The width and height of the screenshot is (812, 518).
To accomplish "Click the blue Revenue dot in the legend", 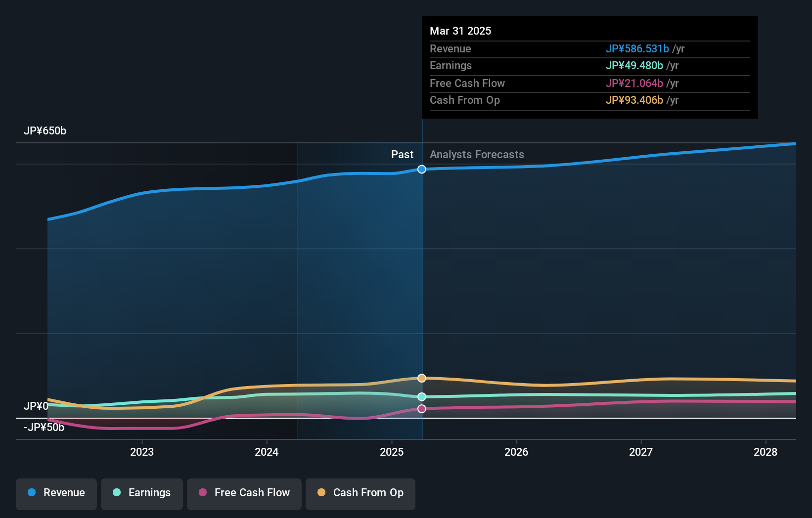I will (32, 493).
